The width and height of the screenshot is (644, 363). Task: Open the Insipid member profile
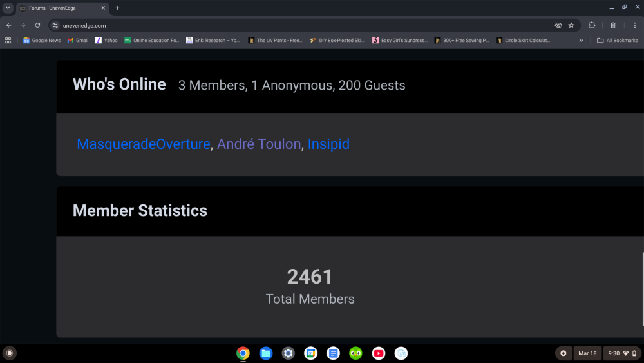point(328,144)
